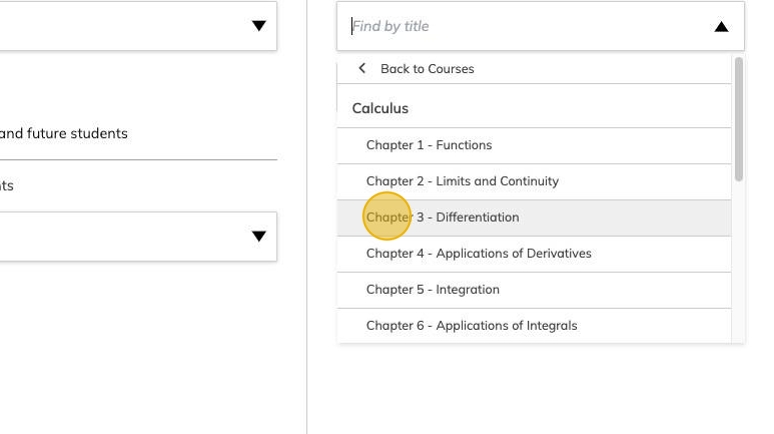Click the Calculus course heading
774x434 pixels.
380,108
